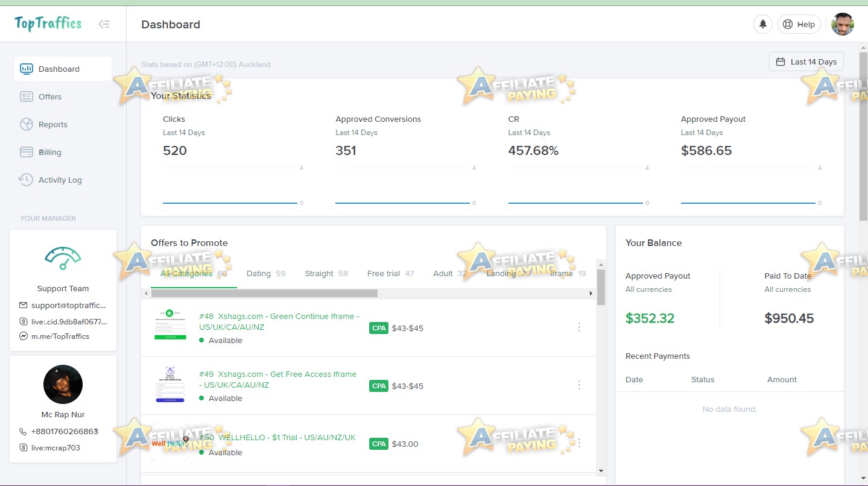
Task: Click the Date column header in Recent Payments
Action: click(634, 379)
